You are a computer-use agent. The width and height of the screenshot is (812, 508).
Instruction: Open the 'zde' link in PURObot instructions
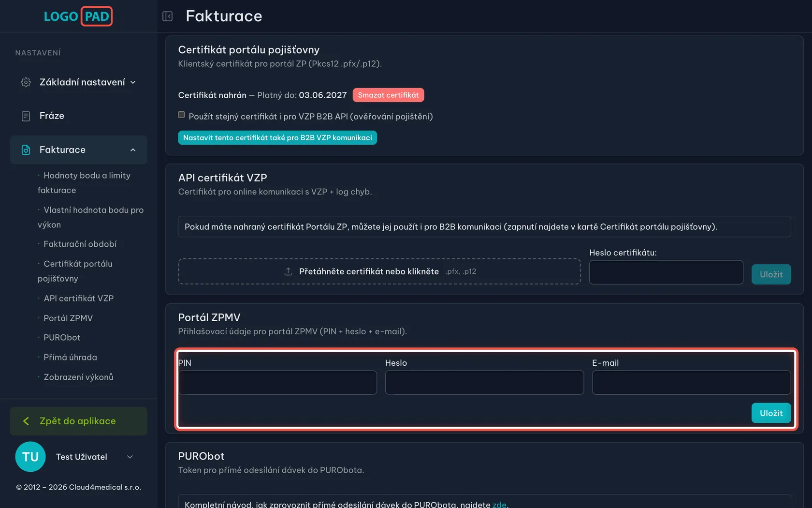click(499, 504)
